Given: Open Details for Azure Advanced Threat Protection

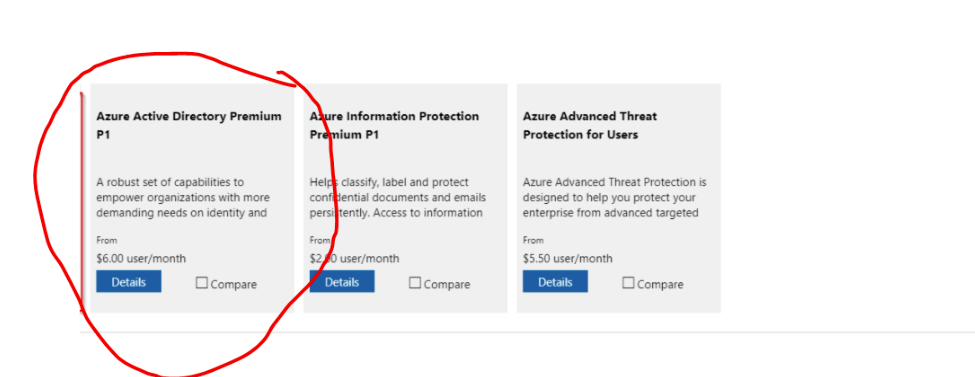Looking at the screenshot, I should coord(555,281).
